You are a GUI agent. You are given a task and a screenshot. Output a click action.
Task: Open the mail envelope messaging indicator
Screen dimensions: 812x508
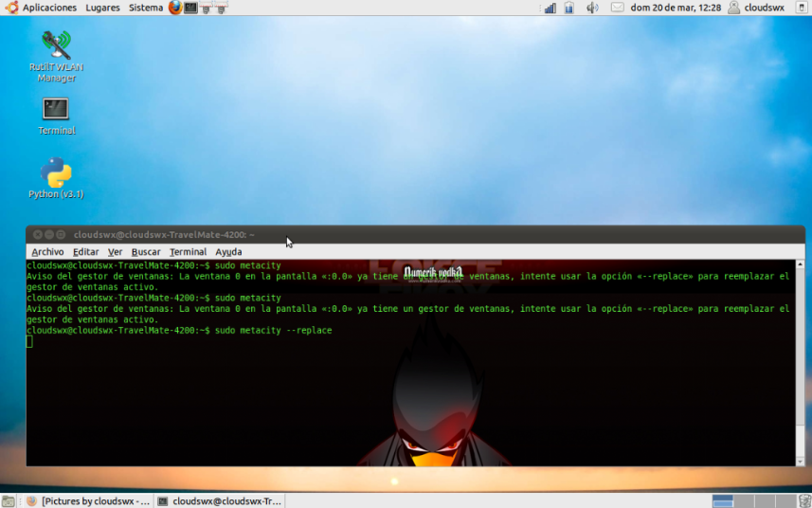pyautogui.click(x=617, y=8)
